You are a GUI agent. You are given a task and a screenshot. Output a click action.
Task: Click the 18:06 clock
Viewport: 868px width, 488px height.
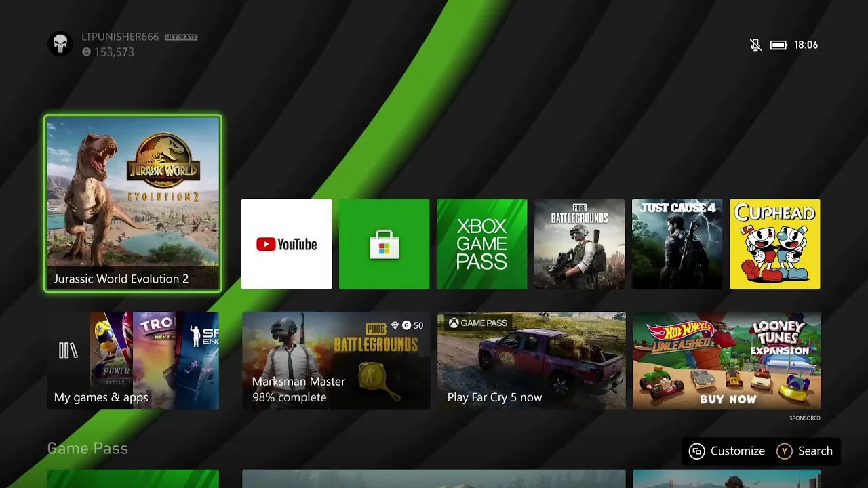tap(806, 45)
